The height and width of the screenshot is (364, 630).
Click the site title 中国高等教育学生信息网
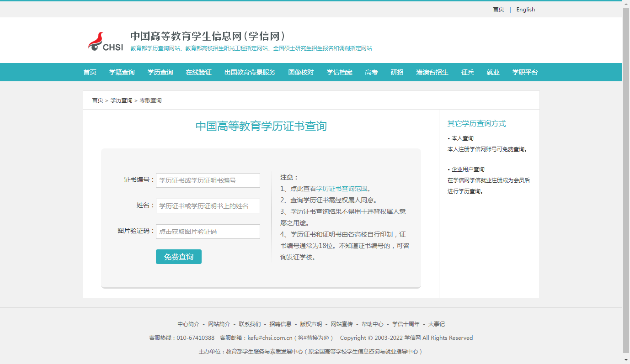click(208, 36)
